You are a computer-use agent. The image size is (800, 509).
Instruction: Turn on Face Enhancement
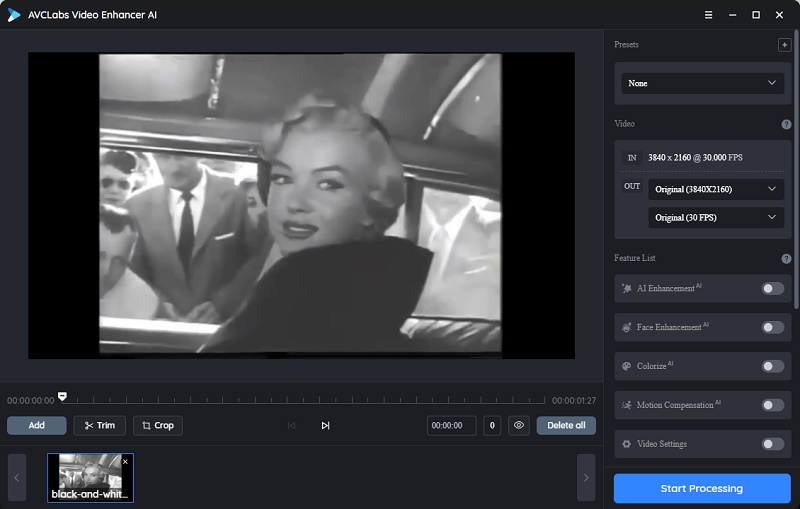tap(772, 327)
